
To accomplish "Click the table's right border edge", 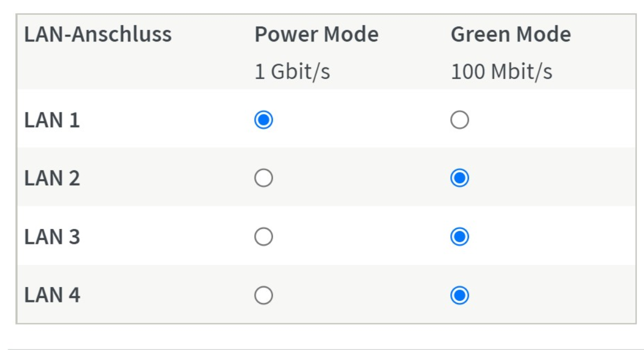I will click(x=636, y=166).
